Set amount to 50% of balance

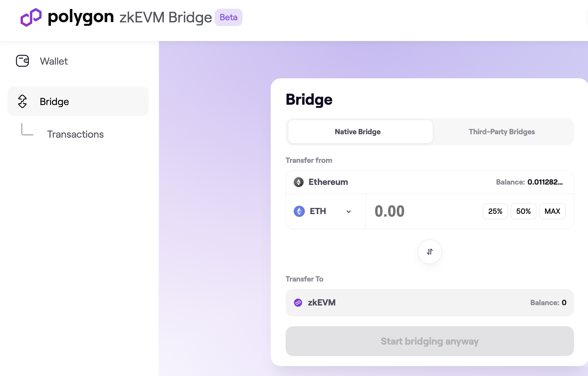(523, 211)
